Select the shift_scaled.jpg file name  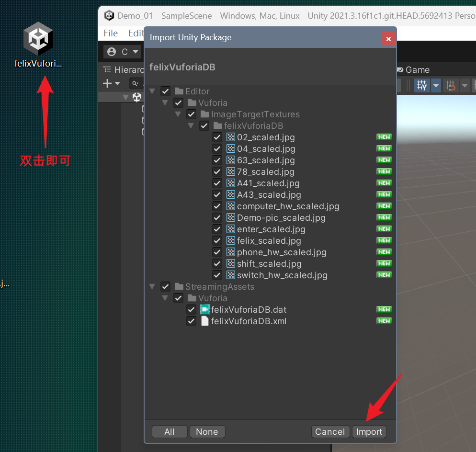click(x=269, y=263)
